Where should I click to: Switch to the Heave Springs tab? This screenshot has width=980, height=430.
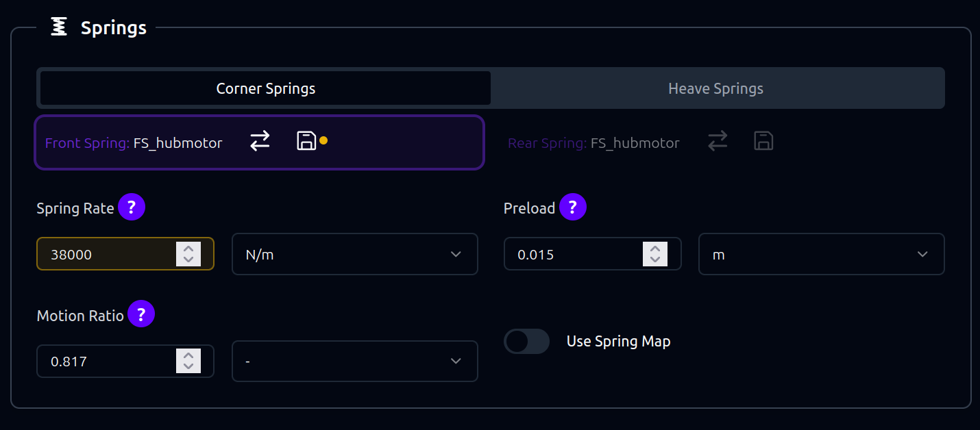click(x=715, y=88)
